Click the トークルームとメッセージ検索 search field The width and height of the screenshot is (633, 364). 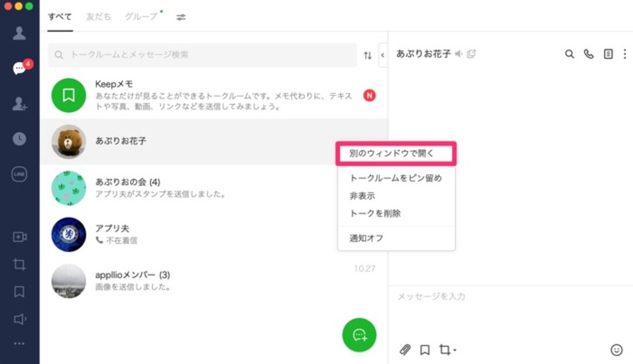pos(201,55)
